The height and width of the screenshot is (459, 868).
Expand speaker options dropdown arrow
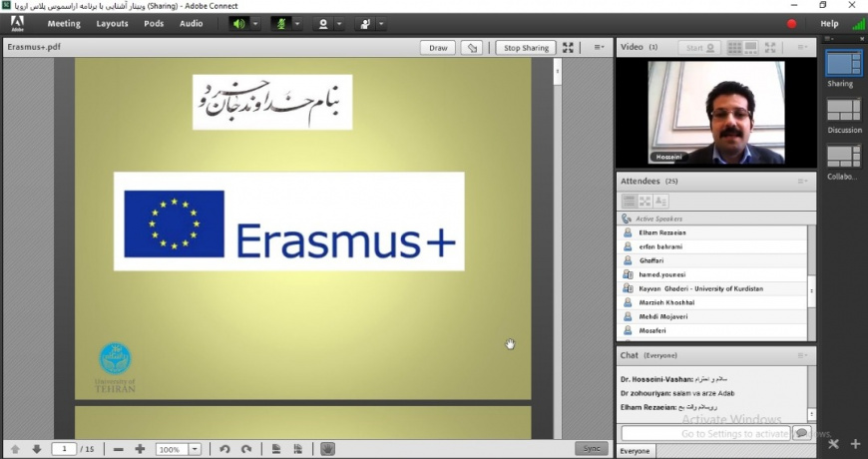pos(255,24)
